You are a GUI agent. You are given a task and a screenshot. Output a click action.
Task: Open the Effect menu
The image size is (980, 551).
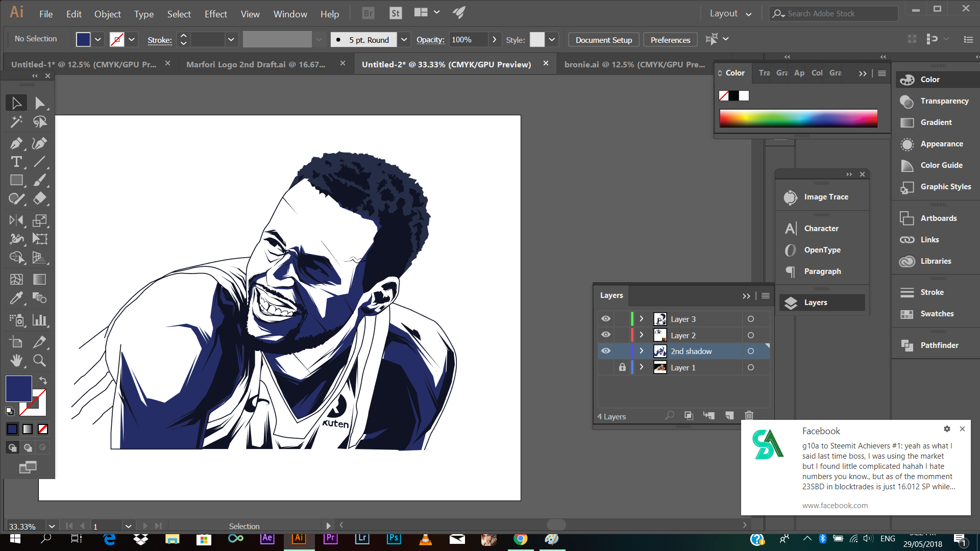coord(216,14)
